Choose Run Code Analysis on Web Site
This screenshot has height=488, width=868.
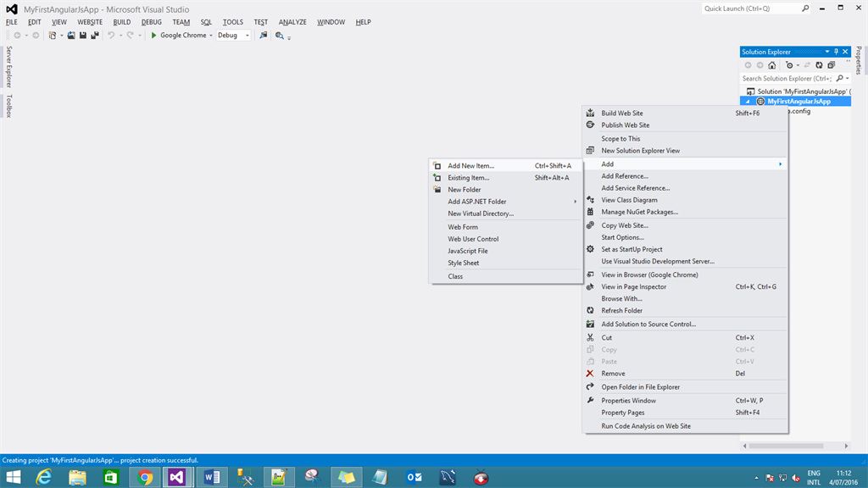(685, 426)
